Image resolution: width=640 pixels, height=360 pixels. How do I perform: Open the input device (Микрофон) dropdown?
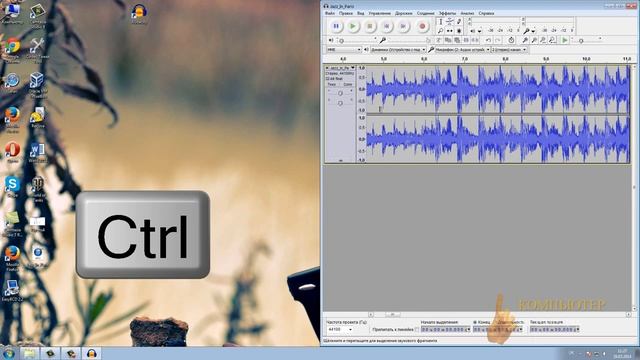462,49
